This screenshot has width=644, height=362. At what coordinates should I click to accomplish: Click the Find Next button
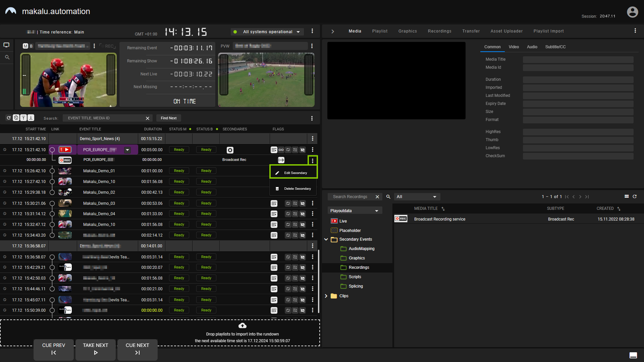point(169,118)
